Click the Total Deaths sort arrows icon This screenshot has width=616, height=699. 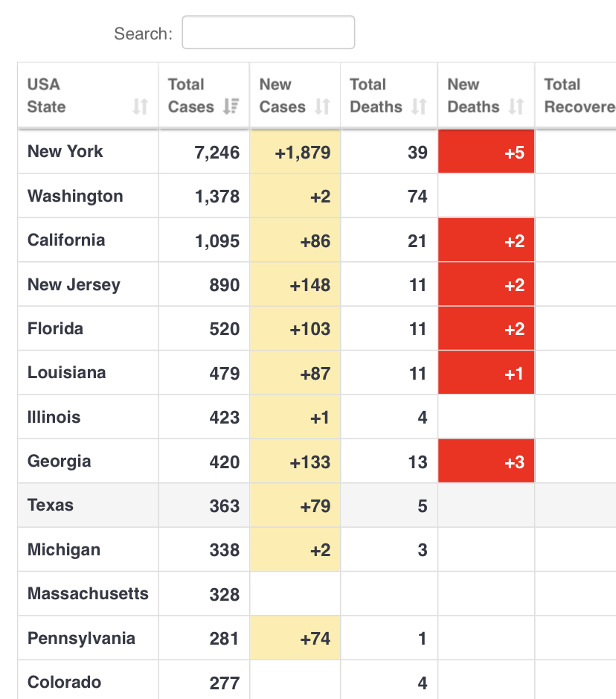tap(419, 107)
